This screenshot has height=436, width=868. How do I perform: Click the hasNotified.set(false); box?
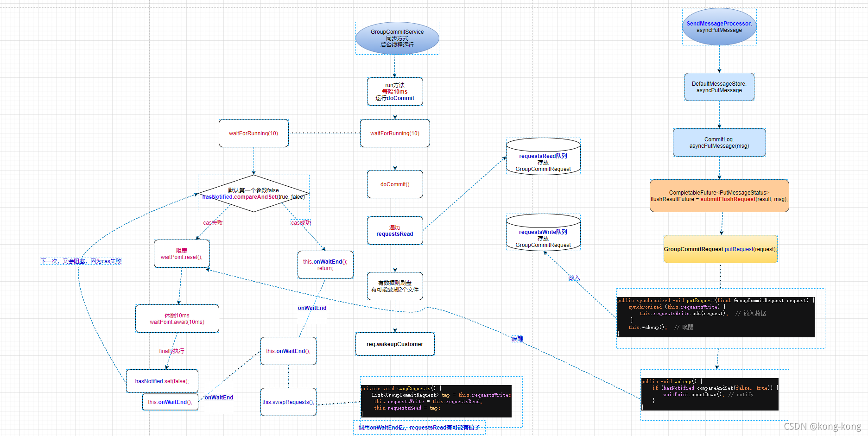tap(162, 381)
